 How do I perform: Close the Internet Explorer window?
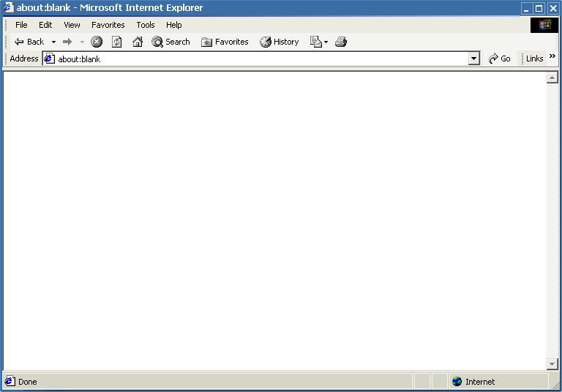pos(553,8)
